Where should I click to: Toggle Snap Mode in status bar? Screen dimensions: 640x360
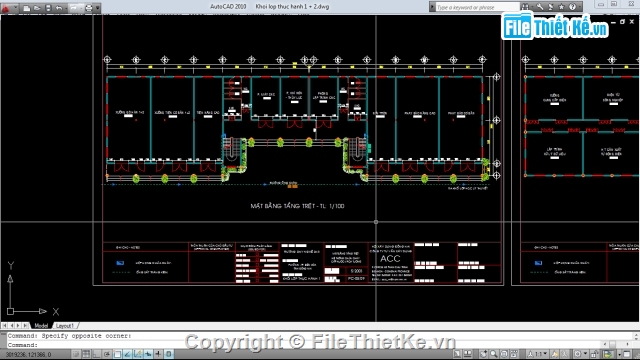coord(76,354)
